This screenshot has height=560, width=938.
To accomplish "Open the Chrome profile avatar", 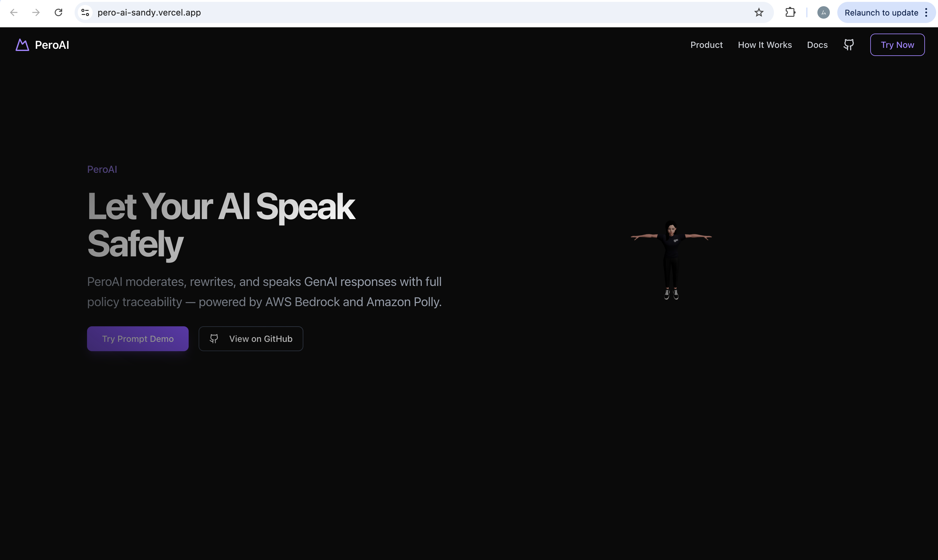I will point(823,12).
